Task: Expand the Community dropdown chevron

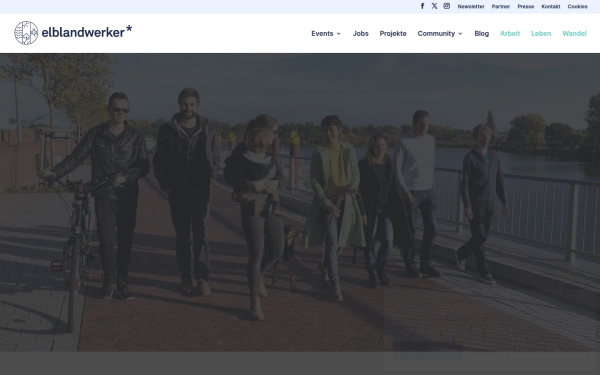Action: [460, 34]
